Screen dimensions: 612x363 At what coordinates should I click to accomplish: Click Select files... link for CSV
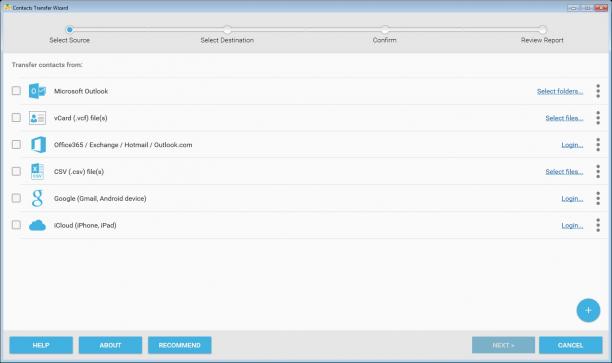coord(564,172)
